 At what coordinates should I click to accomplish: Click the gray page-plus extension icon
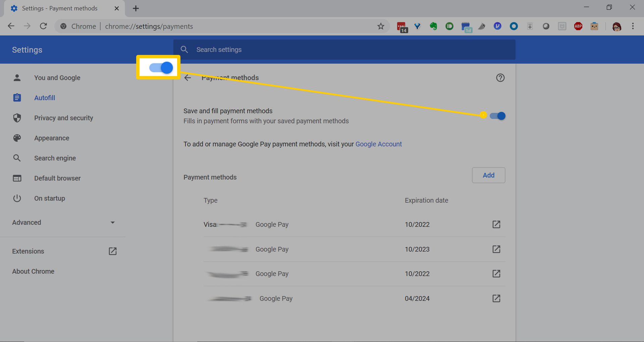(x=530, y=26)
